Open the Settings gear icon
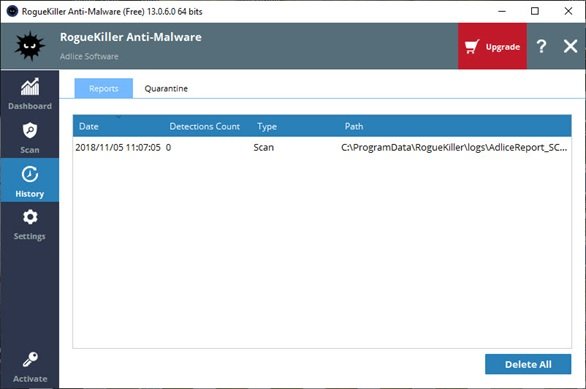 (30, 217)
